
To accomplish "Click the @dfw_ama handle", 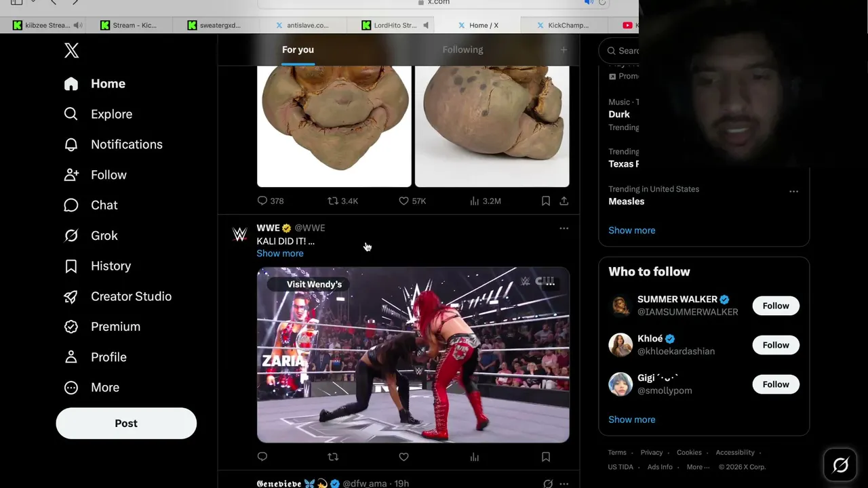I will (x=365, y=483).
